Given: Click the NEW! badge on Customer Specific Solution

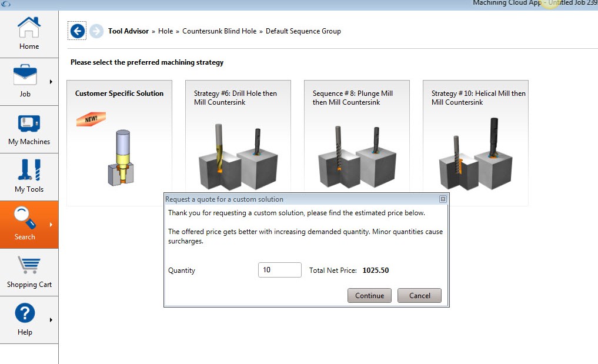Looking at the screenshot, I should pyautogui.click(x=91, y=119).
